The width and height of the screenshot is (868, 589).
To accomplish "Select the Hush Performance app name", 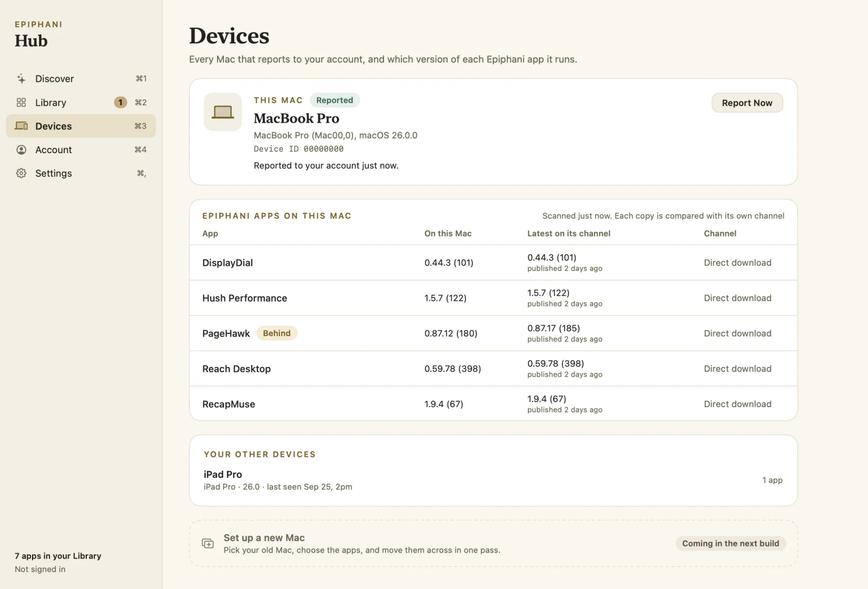I will pyautogui.click(x=245, y=298).
